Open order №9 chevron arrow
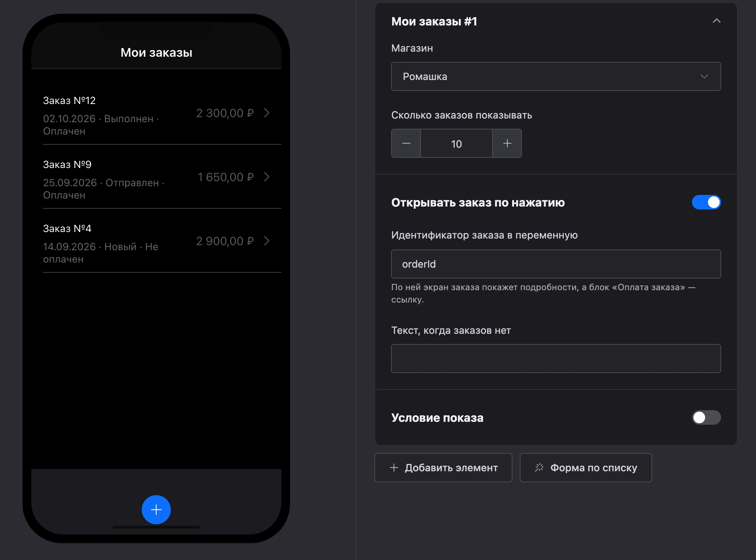This screenshot has height=560, width=756. (x=267, y=177)
